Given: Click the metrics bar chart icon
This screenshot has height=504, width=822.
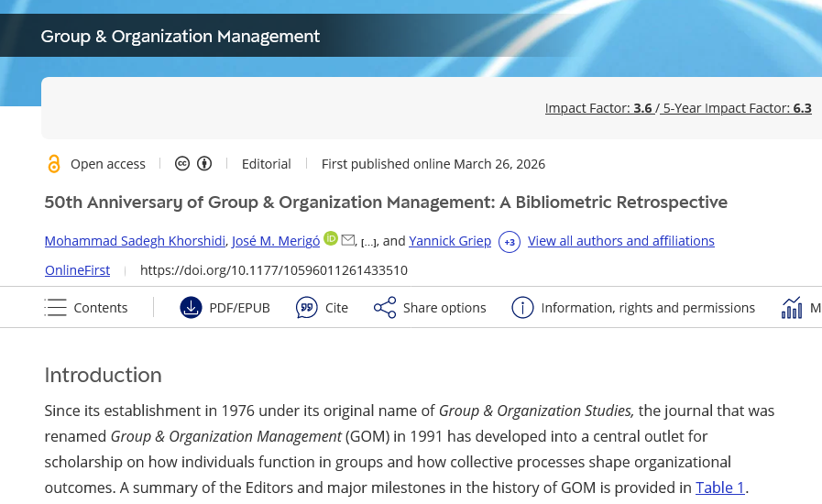Looking at the screenshot, I should pyautogui.click(x=792, y=307).
